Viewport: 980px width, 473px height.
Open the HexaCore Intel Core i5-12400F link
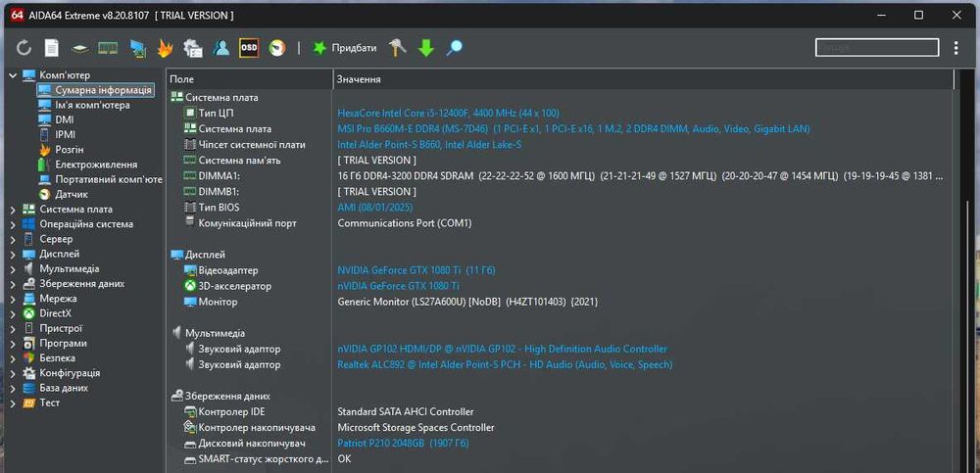point(448,113)
